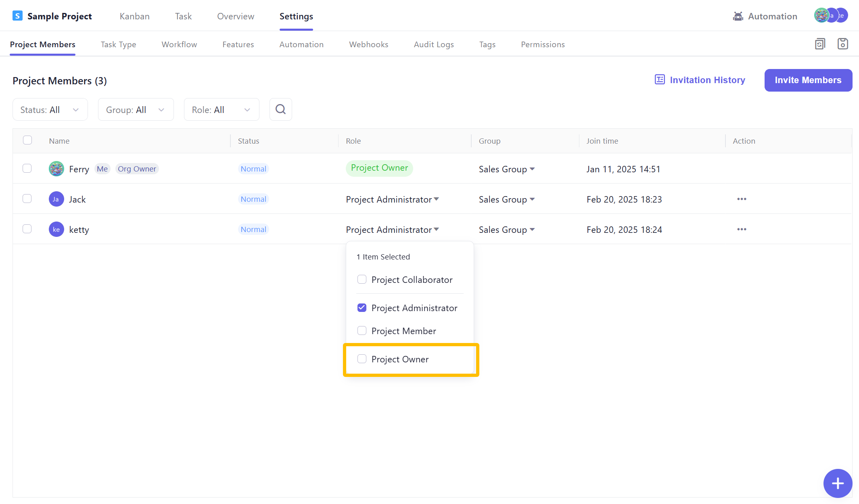The image size is (859, 504).
Task: Open the Status: All filter dropdown
Action: [x=50, y=110]
